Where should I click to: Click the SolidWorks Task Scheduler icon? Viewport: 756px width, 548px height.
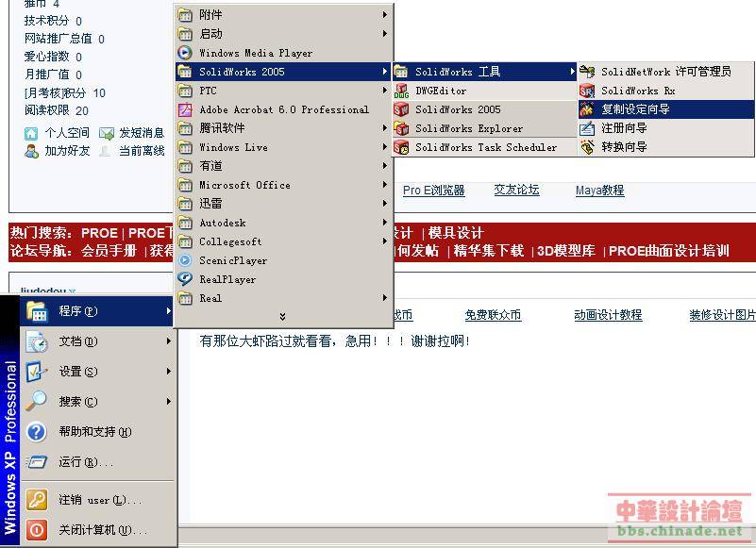pyautogui.click(x=401, y=147)
